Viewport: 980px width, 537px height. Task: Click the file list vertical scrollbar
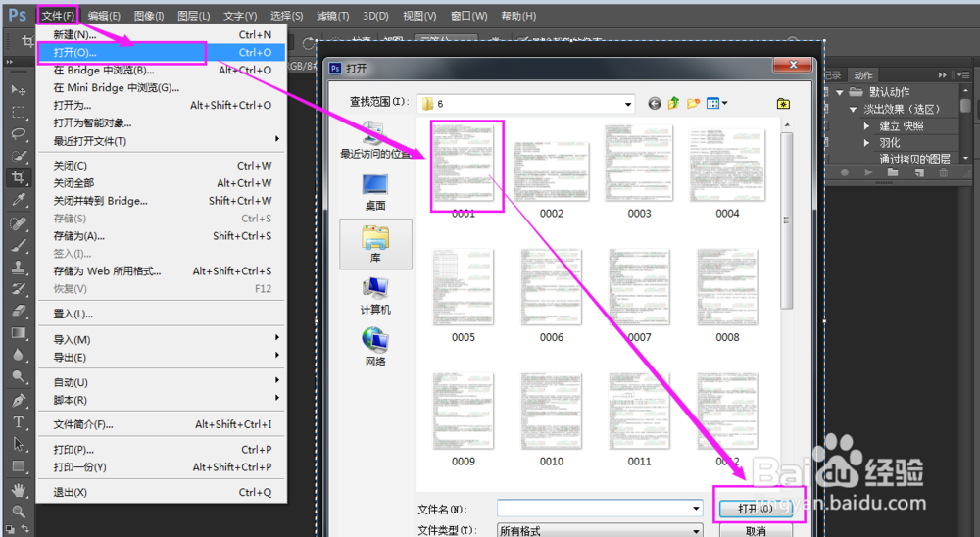pyautogui.click(x=786, y=219)
